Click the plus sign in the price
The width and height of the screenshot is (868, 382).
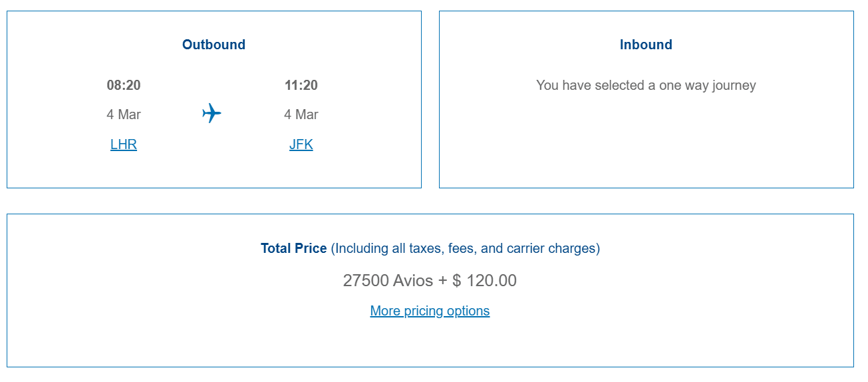pyautogui.click(x=443, y=280)
